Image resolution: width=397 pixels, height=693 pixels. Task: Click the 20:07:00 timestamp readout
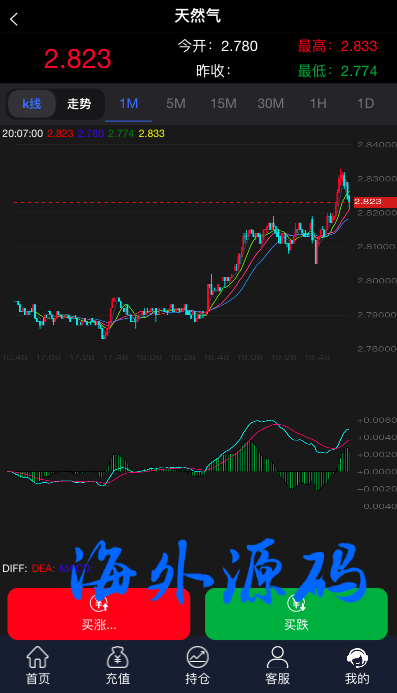23,133
